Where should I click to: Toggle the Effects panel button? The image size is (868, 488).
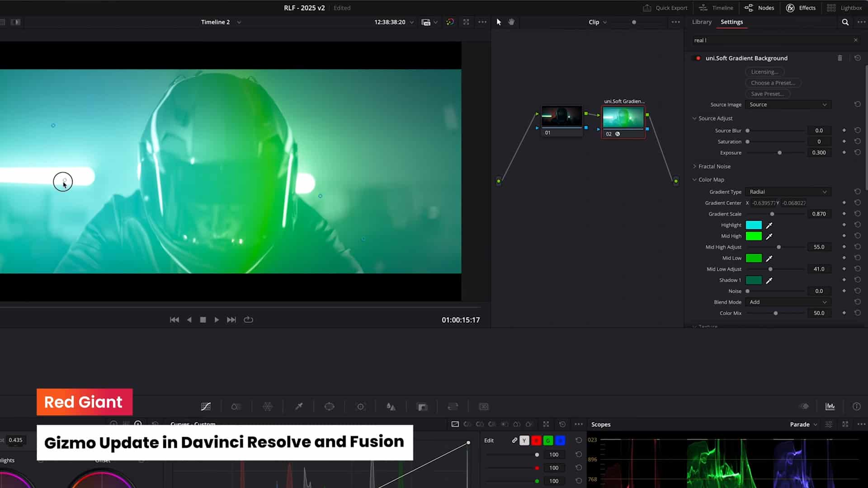pyautogui.click(x=801, y=8)
